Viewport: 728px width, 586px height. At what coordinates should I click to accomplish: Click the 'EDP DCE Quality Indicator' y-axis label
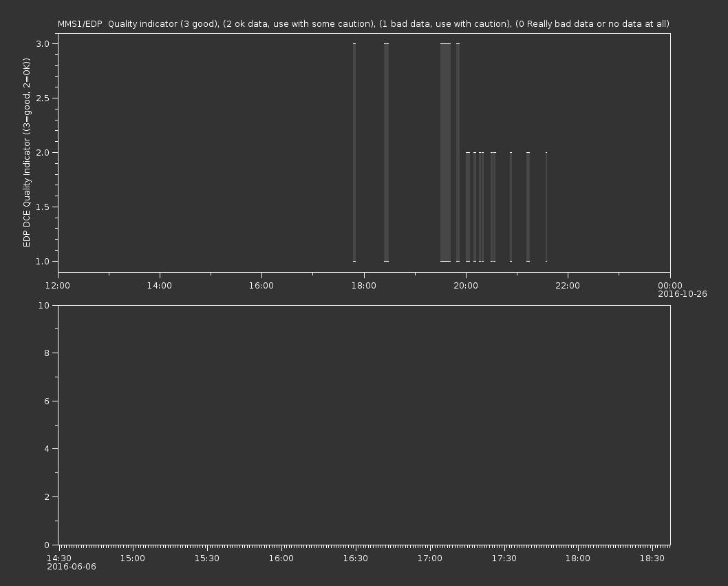[26, 152]
